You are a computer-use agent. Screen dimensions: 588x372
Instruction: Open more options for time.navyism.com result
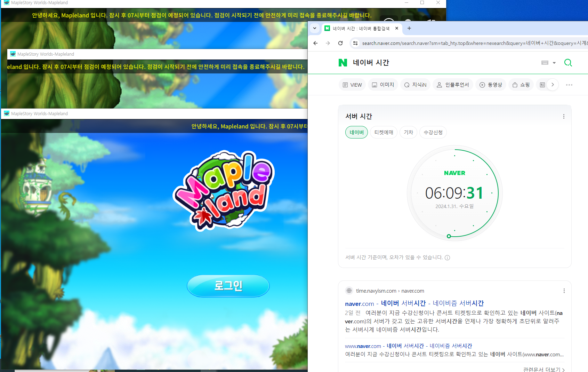point(564,291)
